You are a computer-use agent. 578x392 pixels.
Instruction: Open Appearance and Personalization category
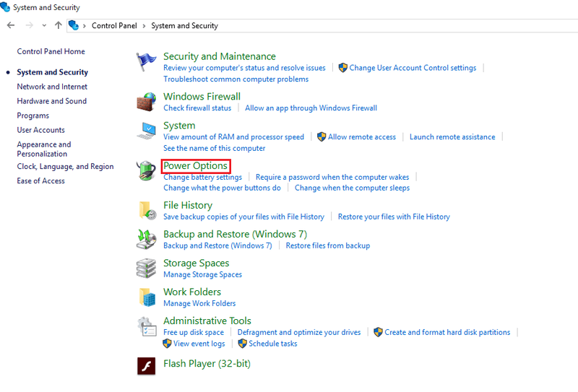[44, 149]
